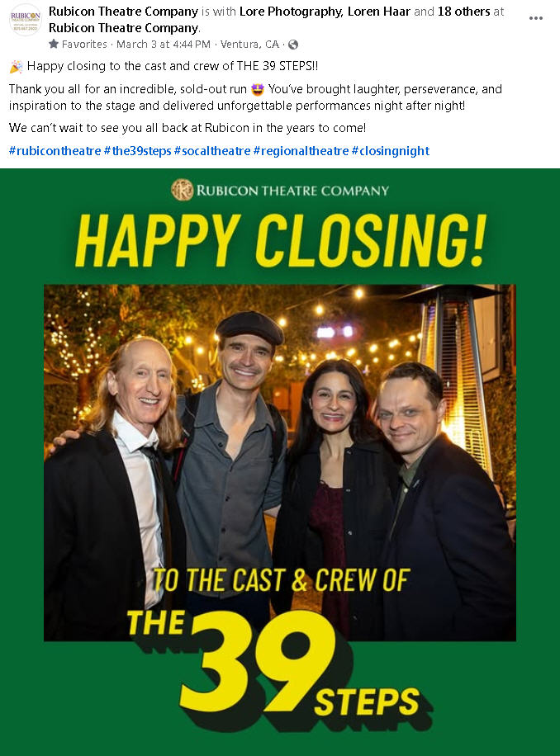Follow the #the39steps hashtag
The width and height of the screenshot is (560, 756).
click(137, 151)
